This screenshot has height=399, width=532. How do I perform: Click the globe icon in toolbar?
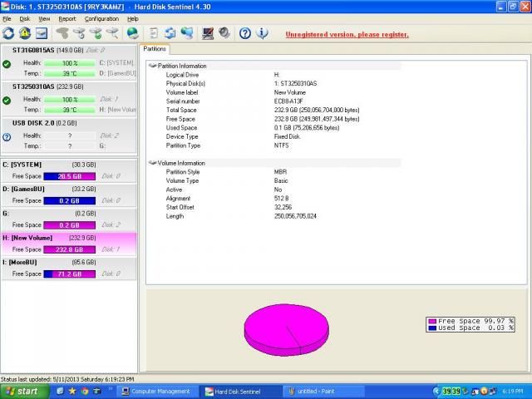[133, 33]
